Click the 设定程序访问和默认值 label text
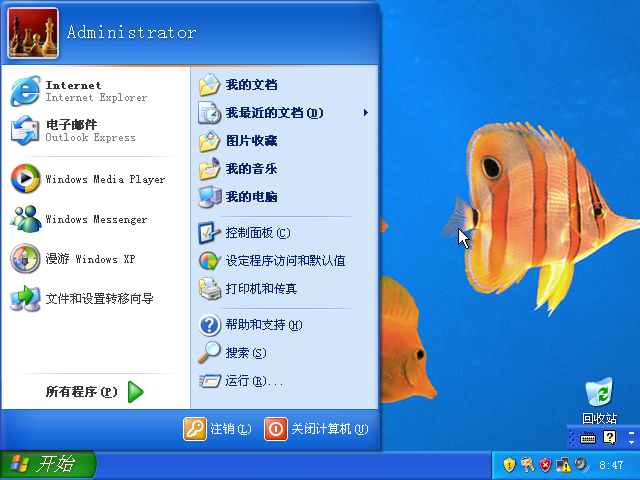The width and height of the screenshot is (640, 480). [286, 260]
